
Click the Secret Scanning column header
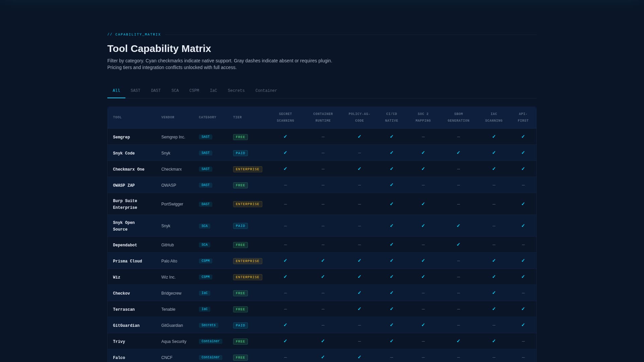point(285,117)
